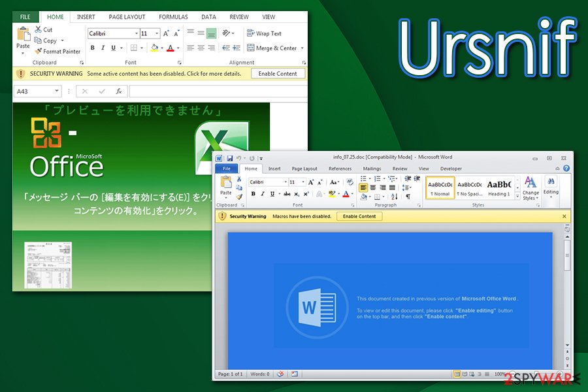Select No Spacing style in Word
This screenshot has width=588, height=392.
click(x=470, y=188)
